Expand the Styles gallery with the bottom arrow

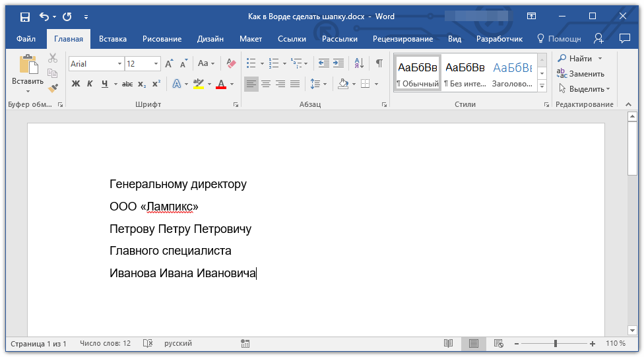pyautogui.click(x=542, y=86)
